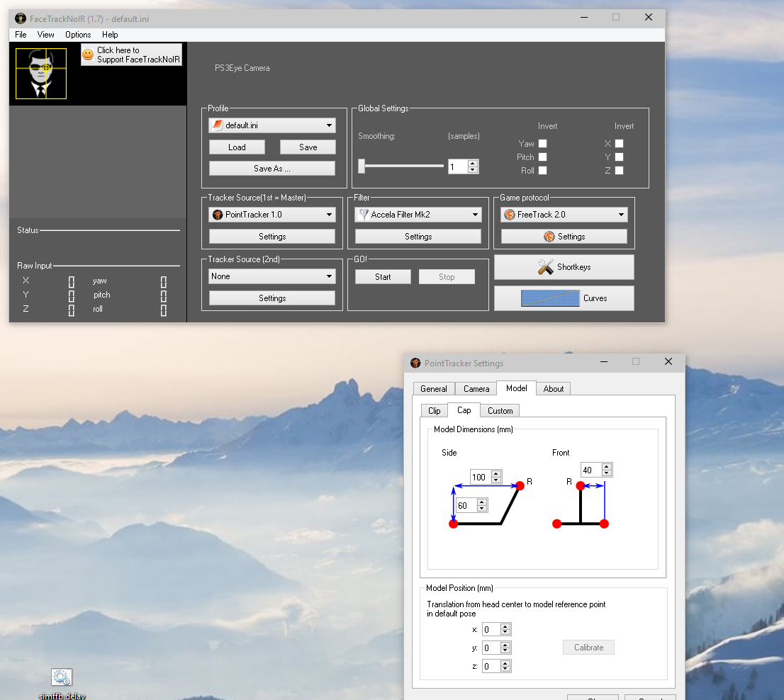Open Game protocol Settings with the FreeTrack icon
The height and width of the screenshot is (700, 784).
[549, 237]
